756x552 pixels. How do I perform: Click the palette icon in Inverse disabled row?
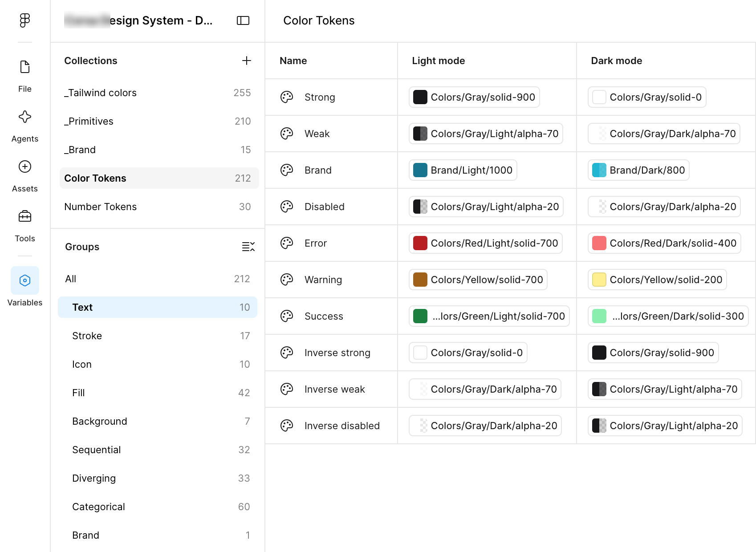tap(287, 426)
